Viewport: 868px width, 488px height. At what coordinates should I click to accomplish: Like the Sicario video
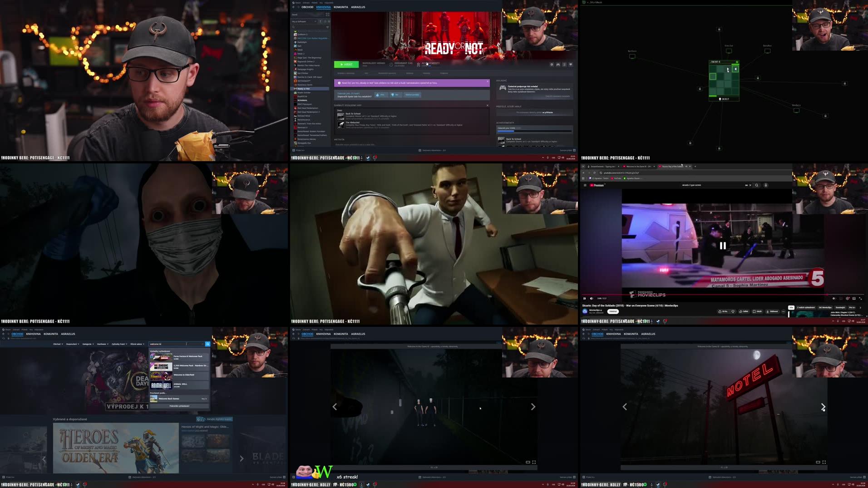click(722, 311)
